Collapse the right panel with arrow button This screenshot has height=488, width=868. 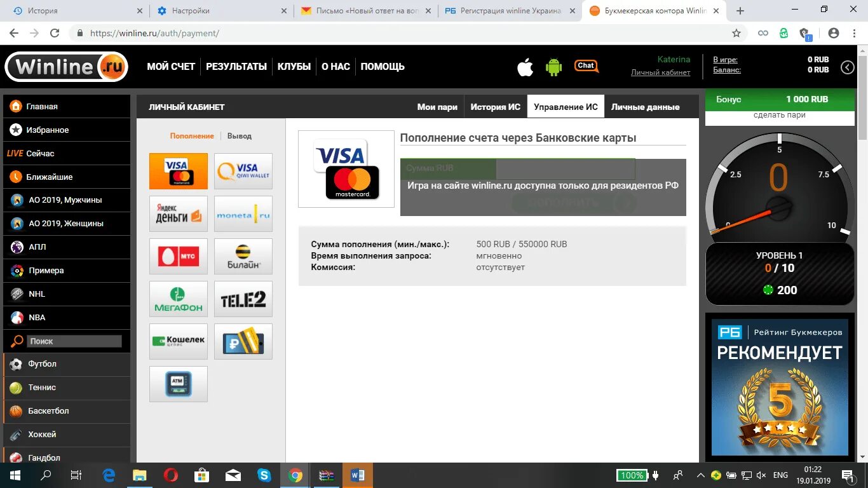848,67
